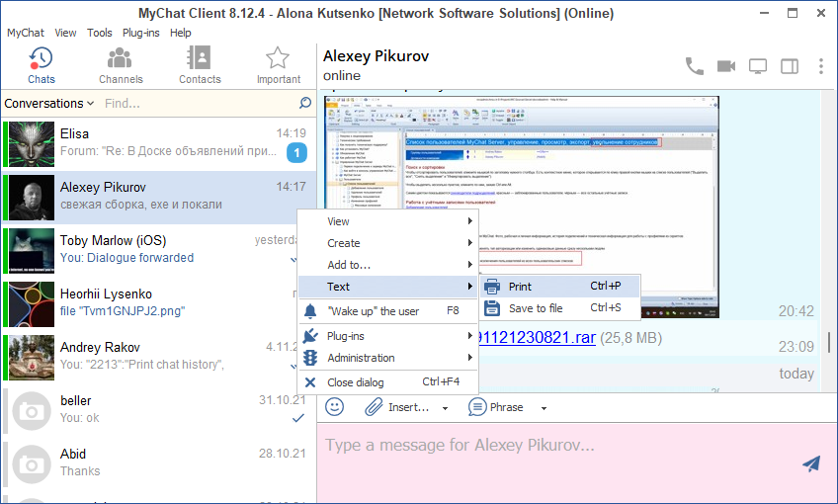Screen dimensions: 838x504
Task: Toggle the side panel layout icon
Action: [790, 66]
